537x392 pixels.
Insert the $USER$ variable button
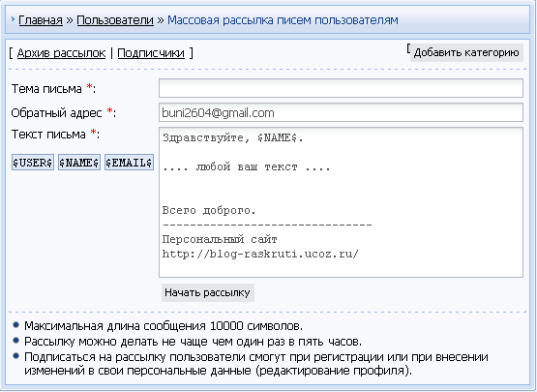(x=33, y=163)
